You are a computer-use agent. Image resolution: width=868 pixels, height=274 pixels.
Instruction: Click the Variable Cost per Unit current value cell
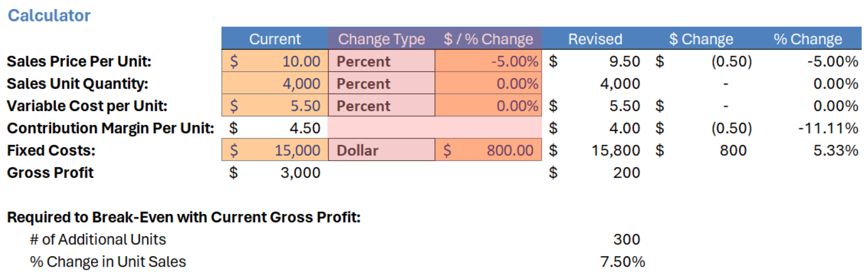pos(275,106)
